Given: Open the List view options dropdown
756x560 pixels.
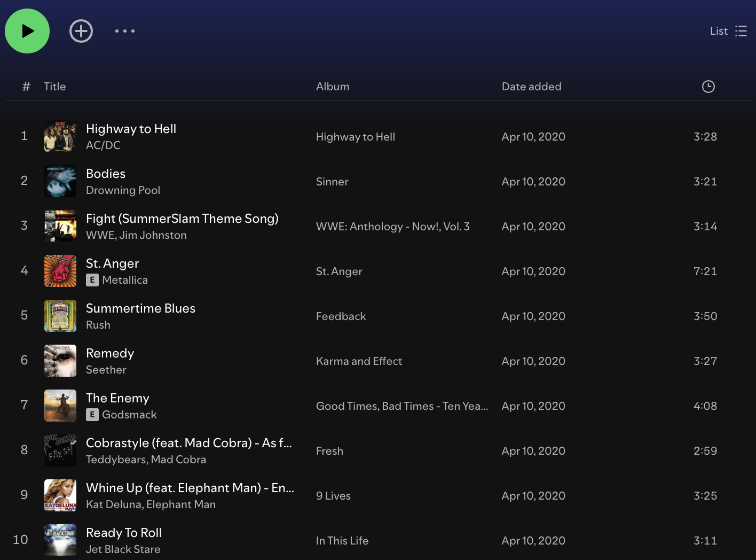Looking at the screenshot, I should coord(728,31).
